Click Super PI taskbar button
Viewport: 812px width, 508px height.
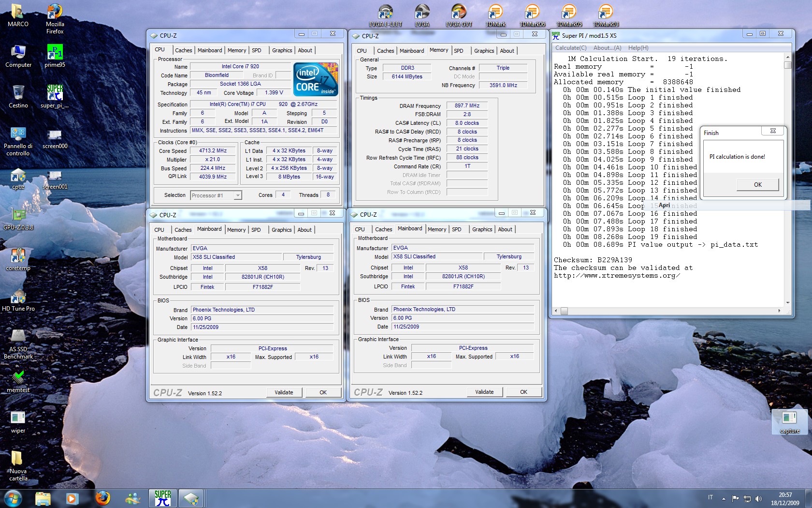tap(163, 498)
